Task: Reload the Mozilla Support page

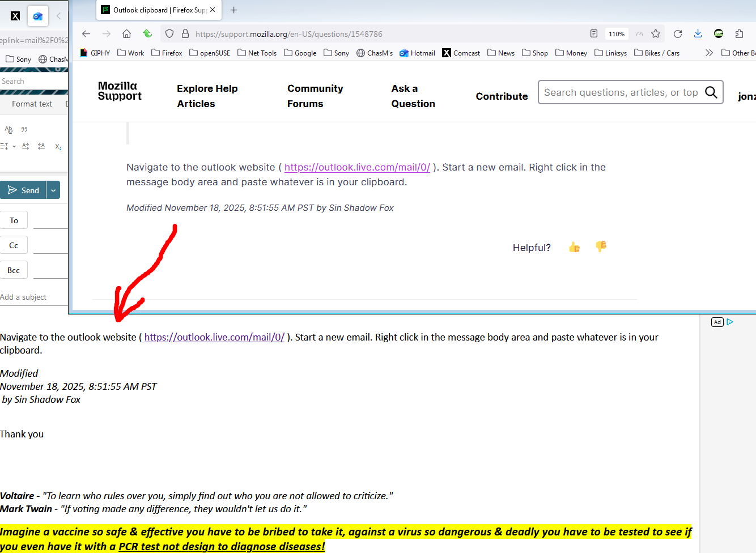Action: point(678,34)
